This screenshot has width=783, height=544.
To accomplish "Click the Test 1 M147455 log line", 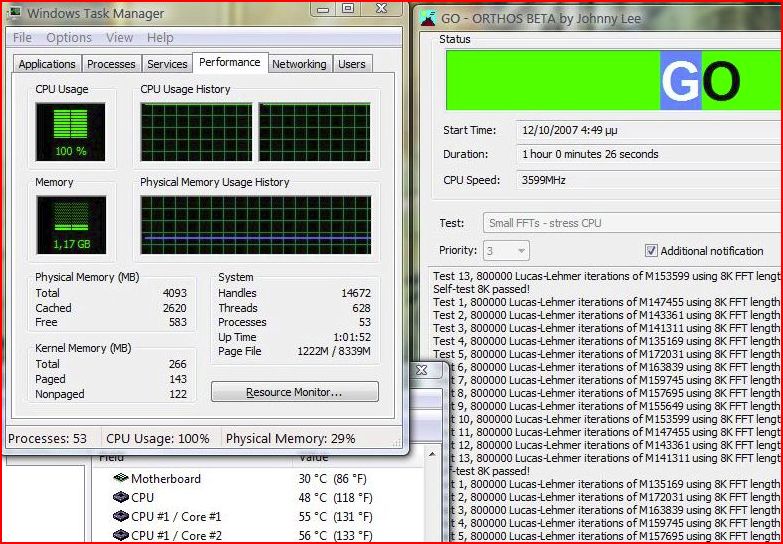I will tap(606, 302).
